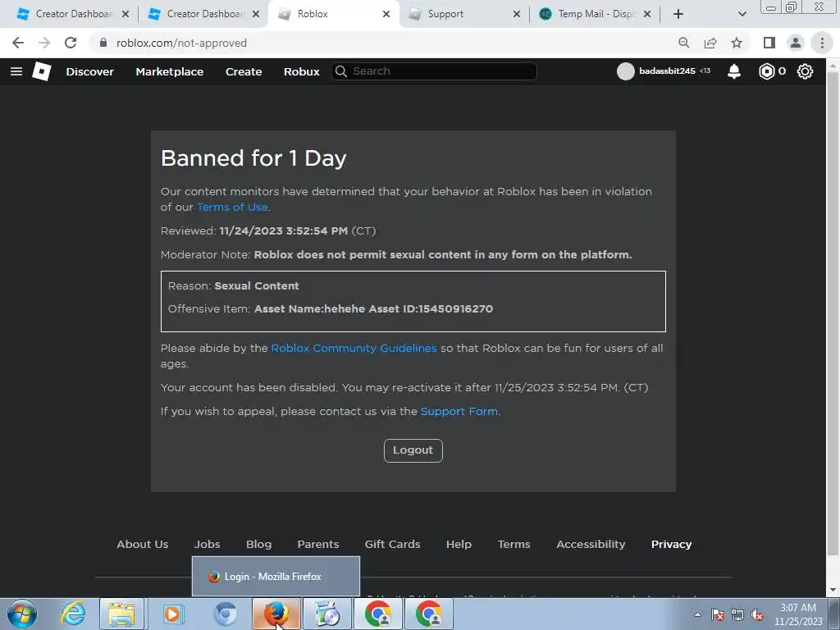The image size is (840, 630).
Task: Open the Terms of Use link
Action: pyautogui.click(x=232, y=208)
